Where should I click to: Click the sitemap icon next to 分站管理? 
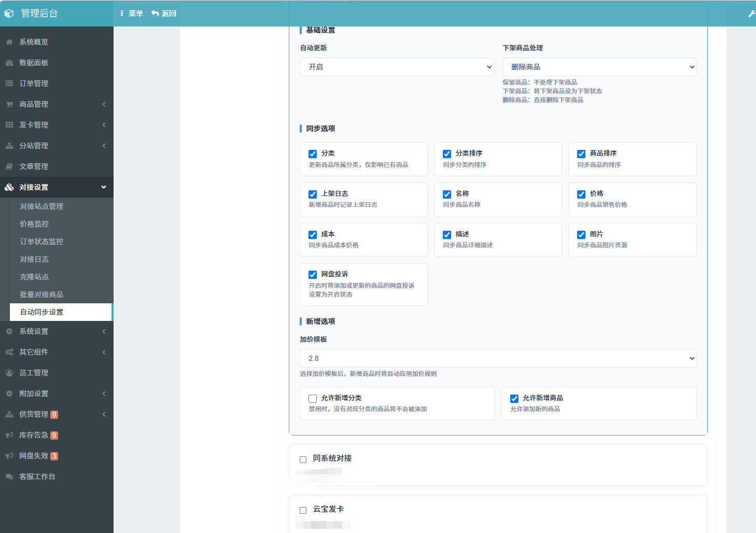pyautogui.click(x=9, y=146)
